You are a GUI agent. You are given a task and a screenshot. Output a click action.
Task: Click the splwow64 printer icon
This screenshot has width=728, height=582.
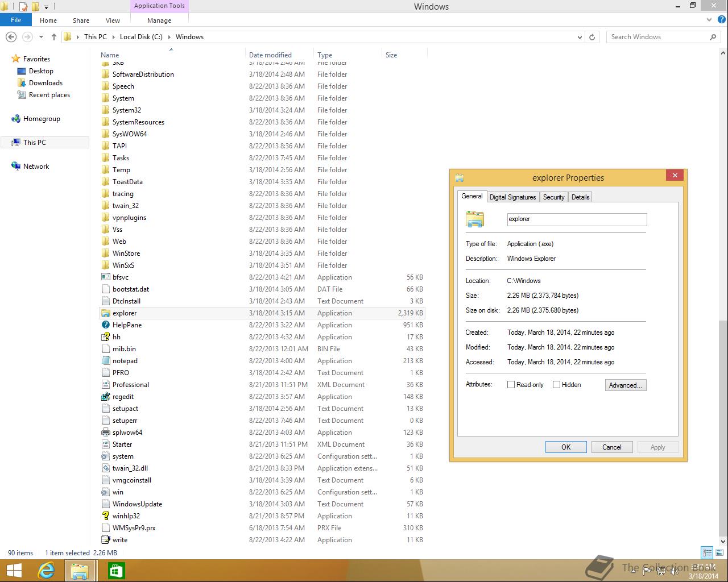tap(105, 433)
